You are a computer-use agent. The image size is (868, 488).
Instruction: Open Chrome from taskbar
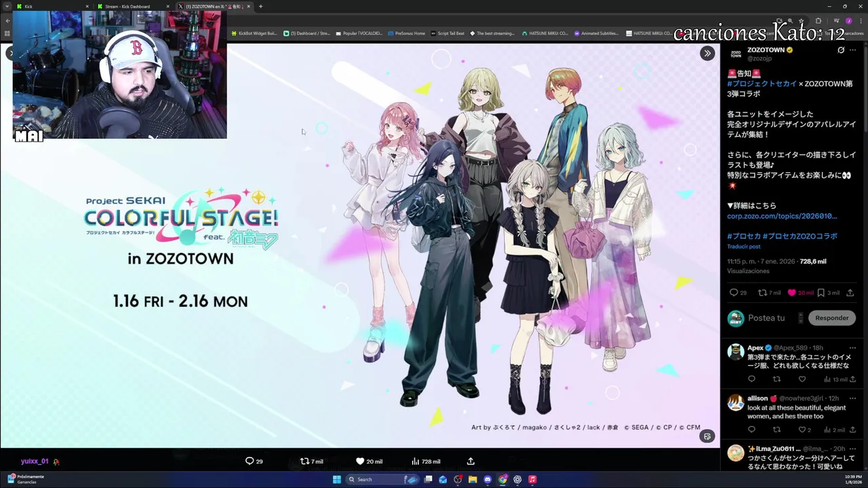tap(502, 479)
